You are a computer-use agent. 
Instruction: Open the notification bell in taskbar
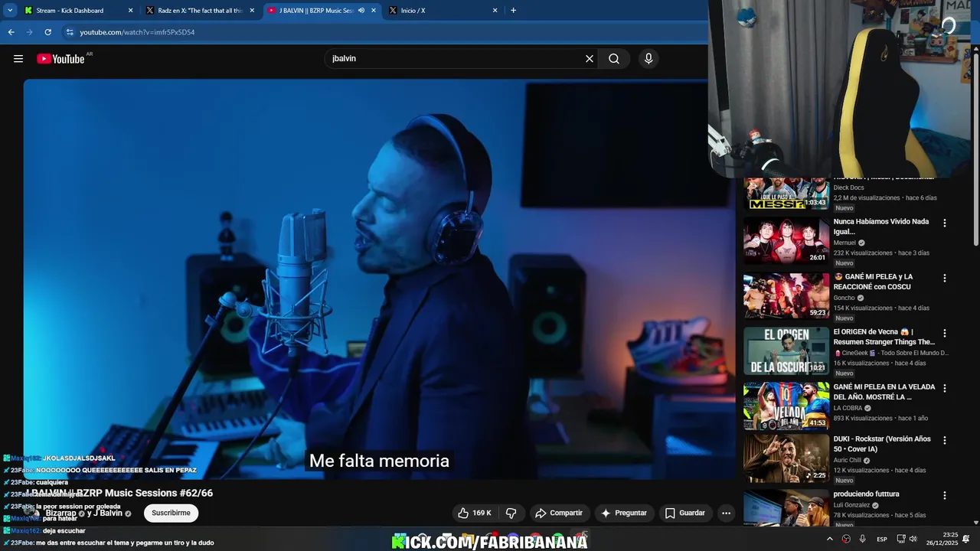[965, 539]
